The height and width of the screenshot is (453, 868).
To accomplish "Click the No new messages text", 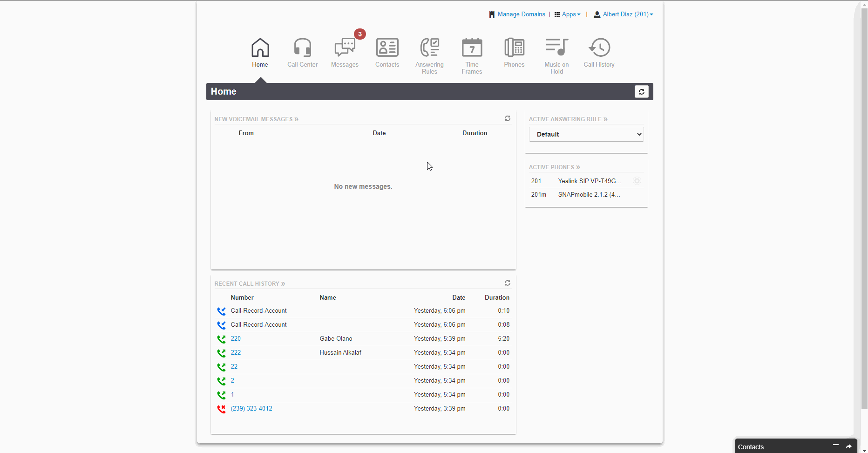I will coord(363,187).
